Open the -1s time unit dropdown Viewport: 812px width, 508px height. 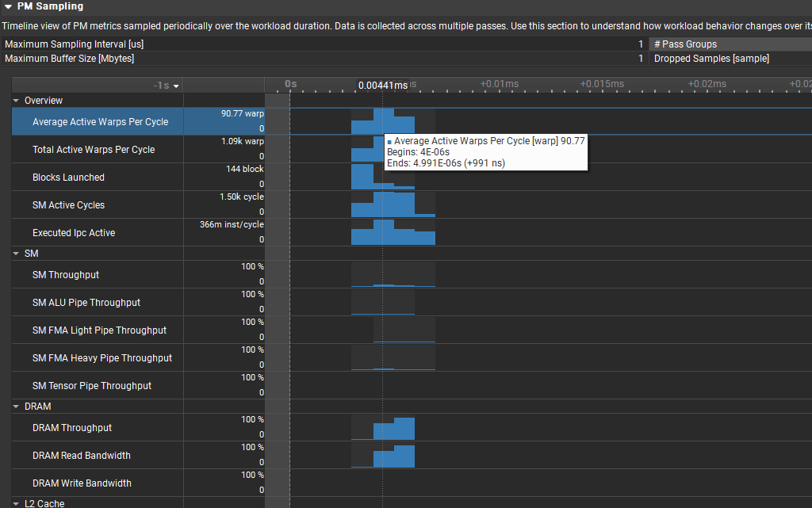pos(167,86)
